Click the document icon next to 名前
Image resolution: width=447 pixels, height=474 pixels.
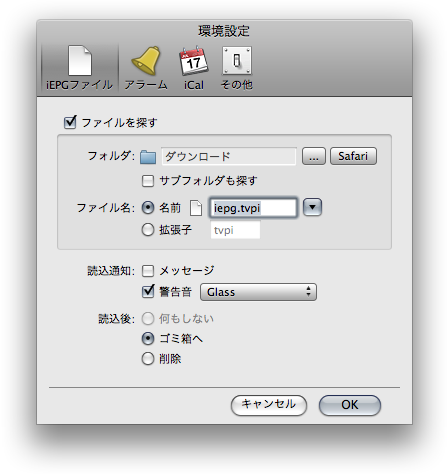point(196,208)
